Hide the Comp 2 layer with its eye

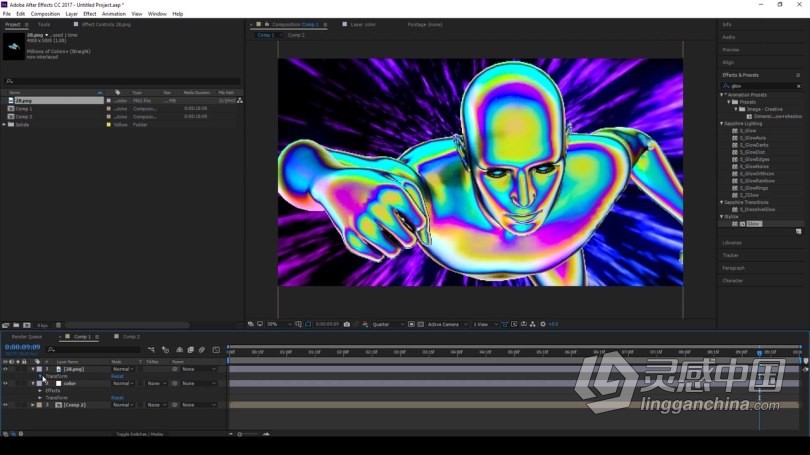pos(5,405)
